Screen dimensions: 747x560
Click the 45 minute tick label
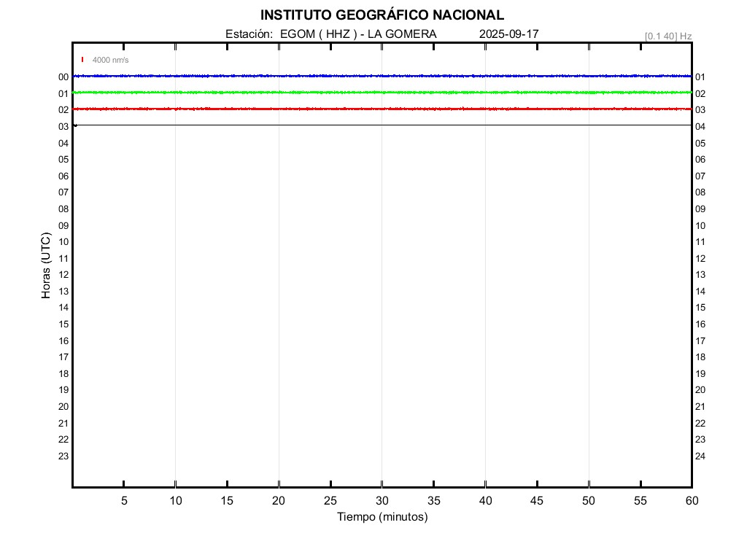click(537, 500)
